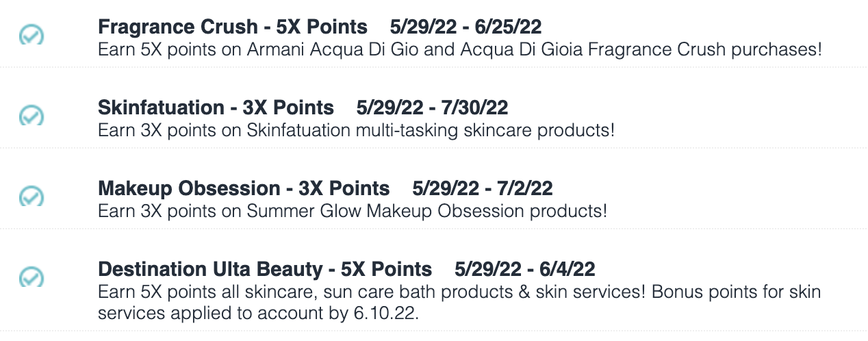Toggle the Skinfatuation offer checkmark

click(31, 114)
